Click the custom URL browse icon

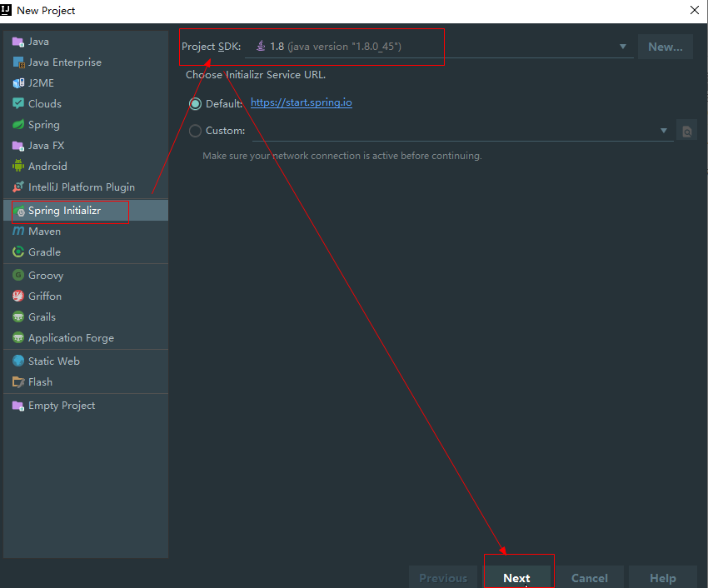pos(687,131)
